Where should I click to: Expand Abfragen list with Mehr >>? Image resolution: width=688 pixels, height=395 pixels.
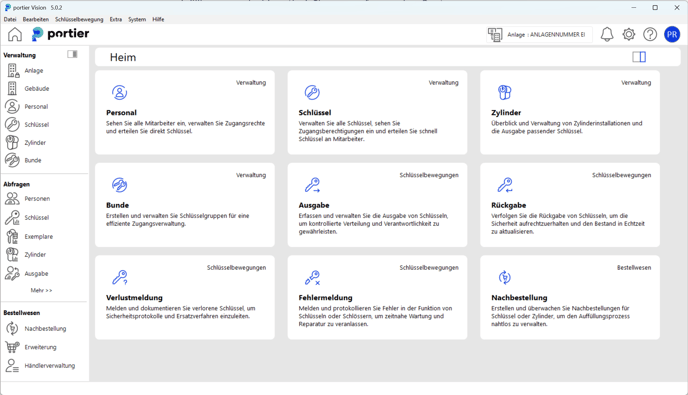41,290
